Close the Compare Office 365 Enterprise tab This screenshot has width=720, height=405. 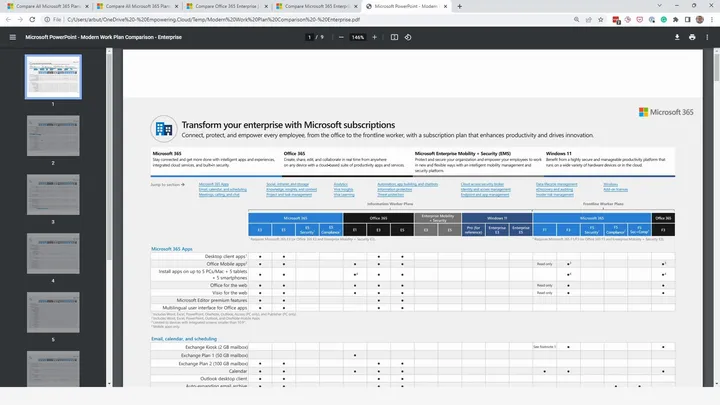266,6
